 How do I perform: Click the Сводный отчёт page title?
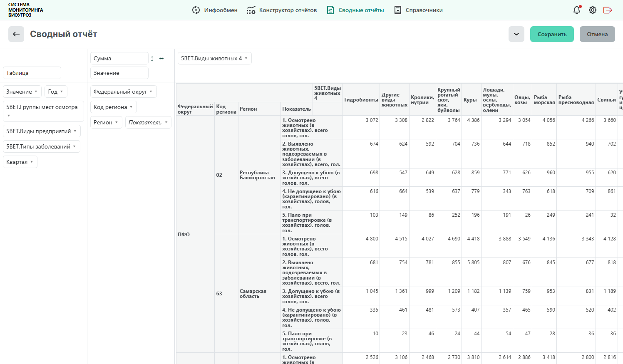[x=64, y=34]
